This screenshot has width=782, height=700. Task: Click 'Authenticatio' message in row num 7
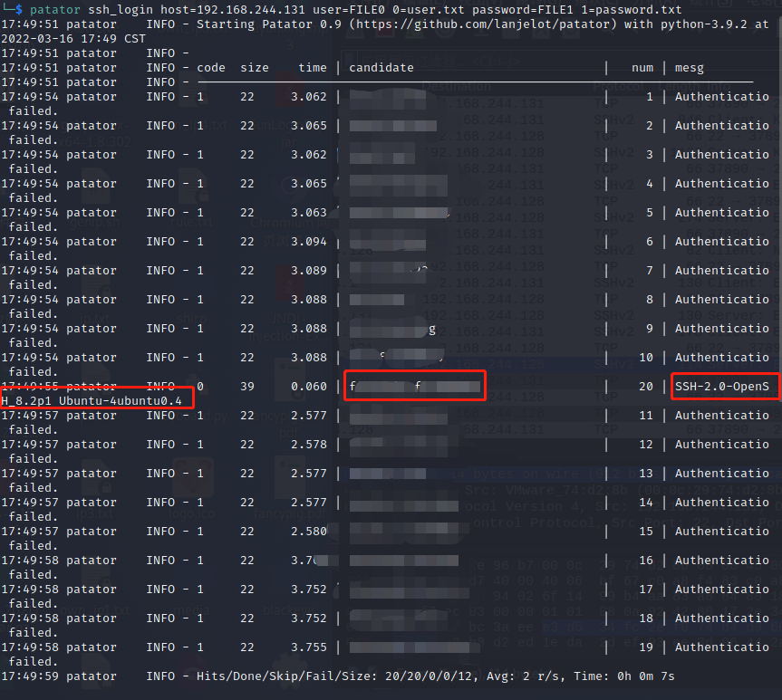[722, 271]
